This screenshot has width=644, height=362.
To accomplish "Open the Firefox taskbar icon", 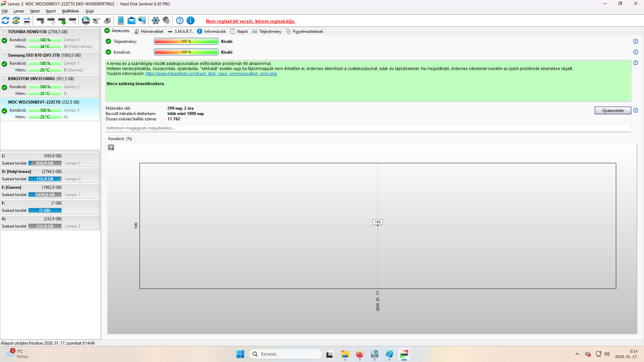I will [x=360, y=354].
